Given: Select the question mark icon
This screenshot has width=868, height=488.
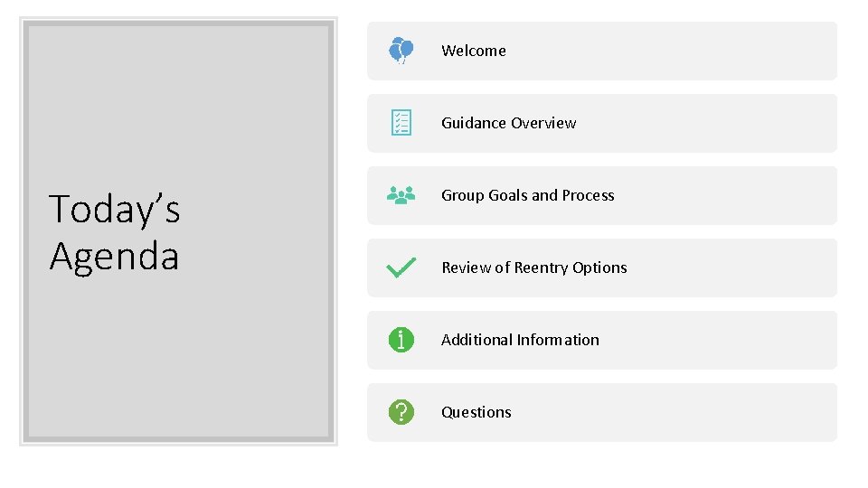Looking at the screenshot, I should click(401, 412).
